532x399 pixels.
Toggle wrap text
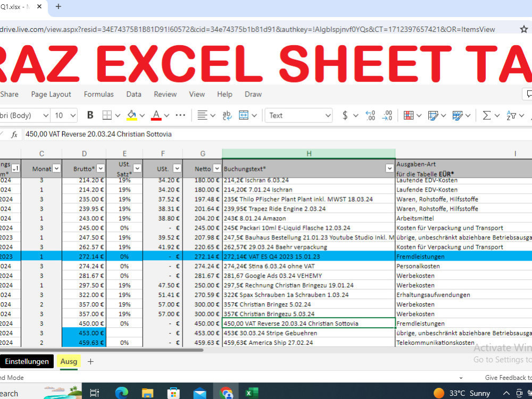227,115
